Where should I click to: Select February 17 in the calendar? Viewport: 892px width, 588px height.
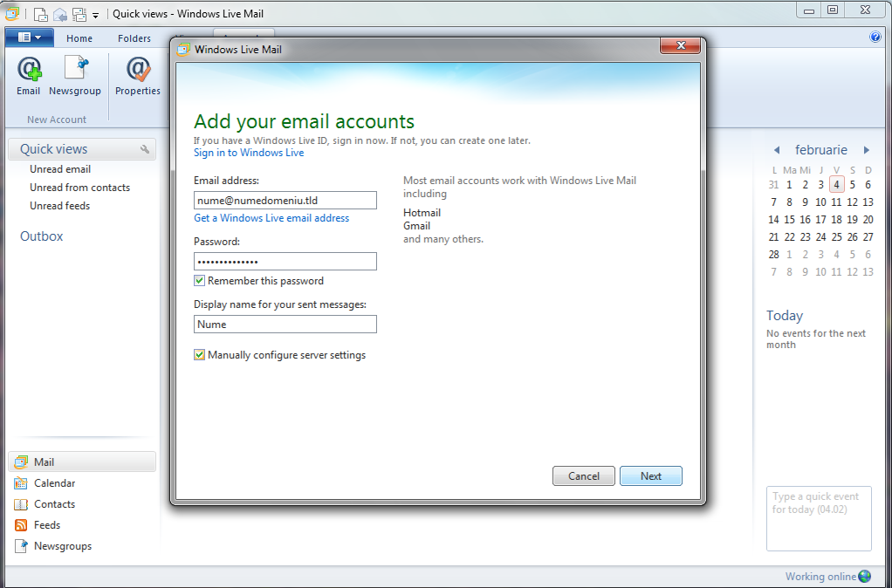821,220
